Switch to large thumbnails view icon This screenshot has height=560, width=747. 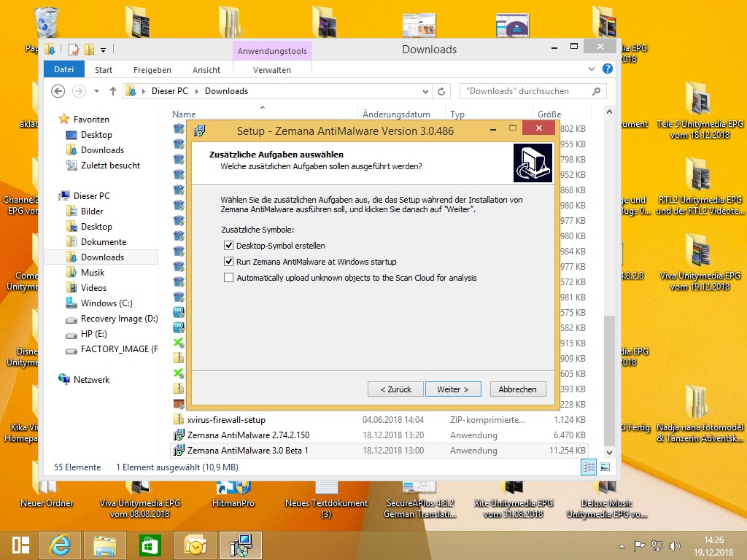605,467
